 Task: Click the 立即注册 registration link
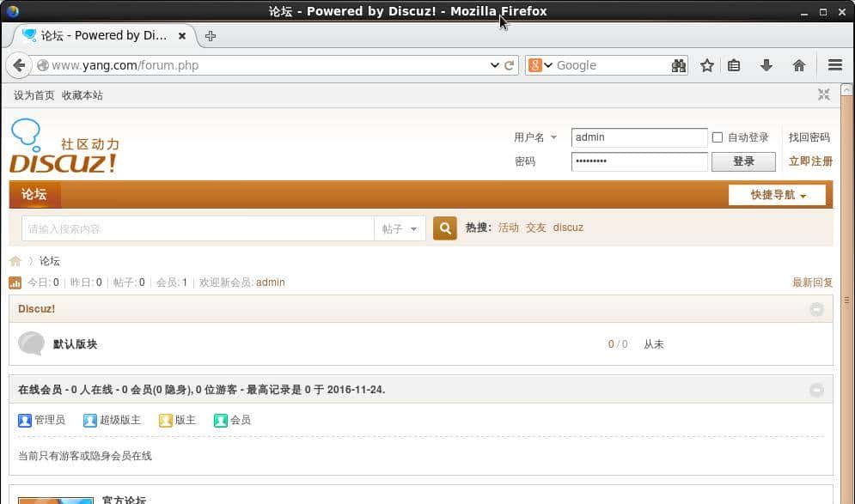point(810,161)
